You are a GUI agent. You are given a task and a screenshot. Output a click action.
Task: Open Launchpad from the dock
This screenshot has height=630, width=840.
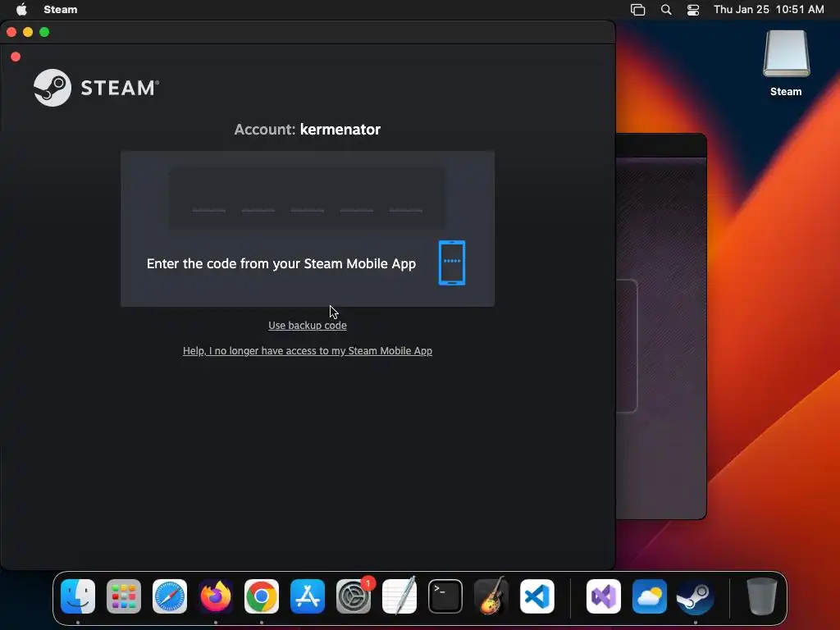click(124, 596)
